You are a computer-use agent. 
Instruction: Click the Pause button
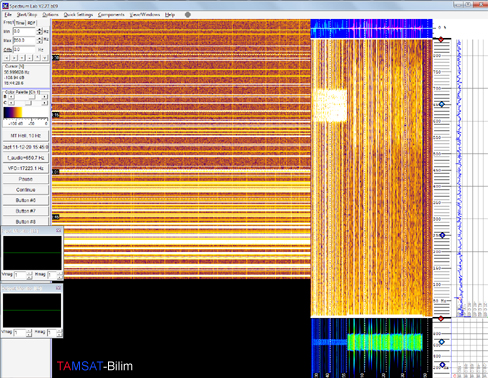tap(26, 179)
